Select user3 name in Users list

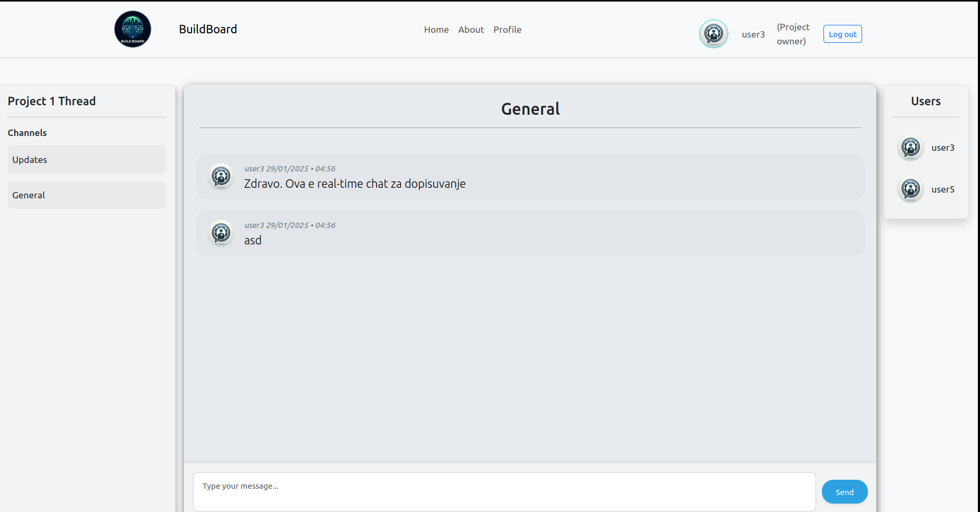point(942,148)
